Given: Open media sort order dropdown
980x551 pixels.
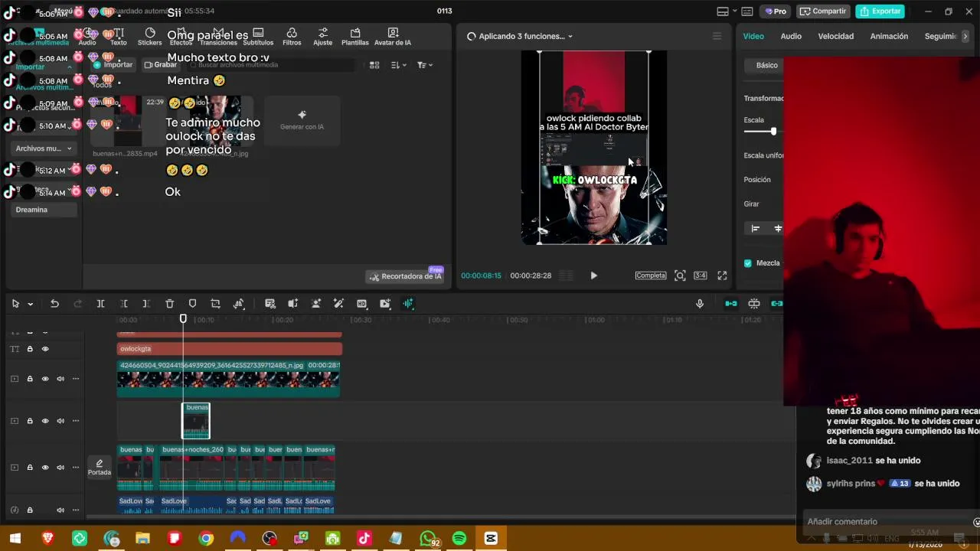Looking at the screenshot, I should click(x=399, y=65).
